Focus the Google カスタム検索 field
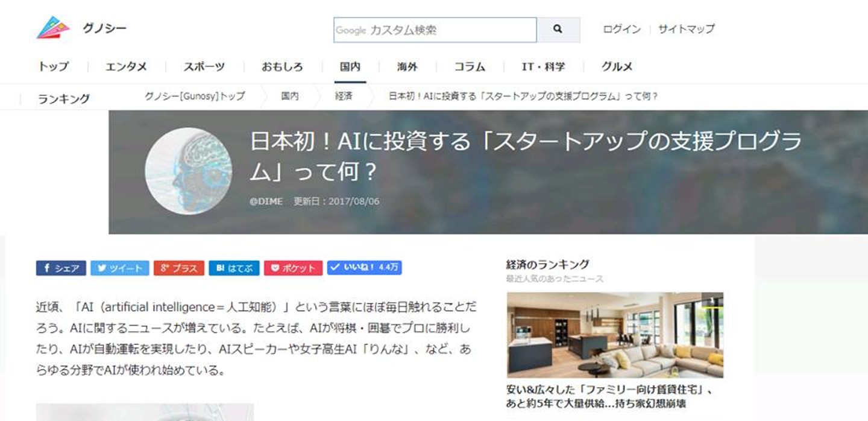Image resolution: width=868 pixels, height=421 pixels. click(x=435, y=30)
